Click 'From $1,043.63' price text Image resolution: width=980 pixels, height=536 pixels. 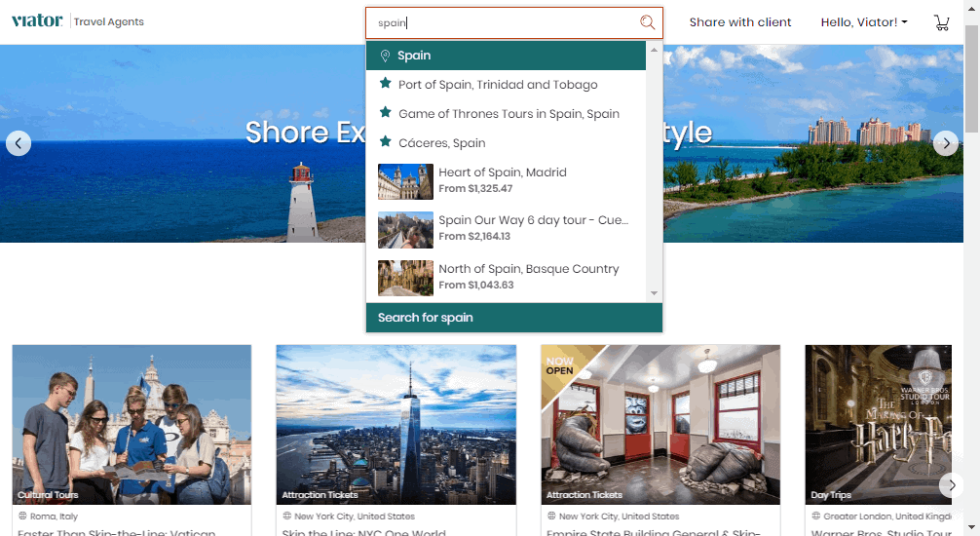tap(476, 286)
